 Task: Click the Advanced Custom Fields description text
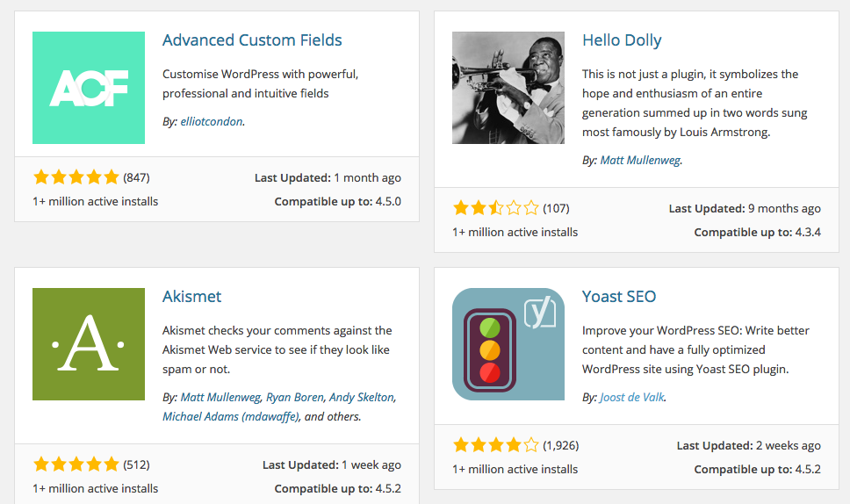pyautogui.click(x=260, y=83)
